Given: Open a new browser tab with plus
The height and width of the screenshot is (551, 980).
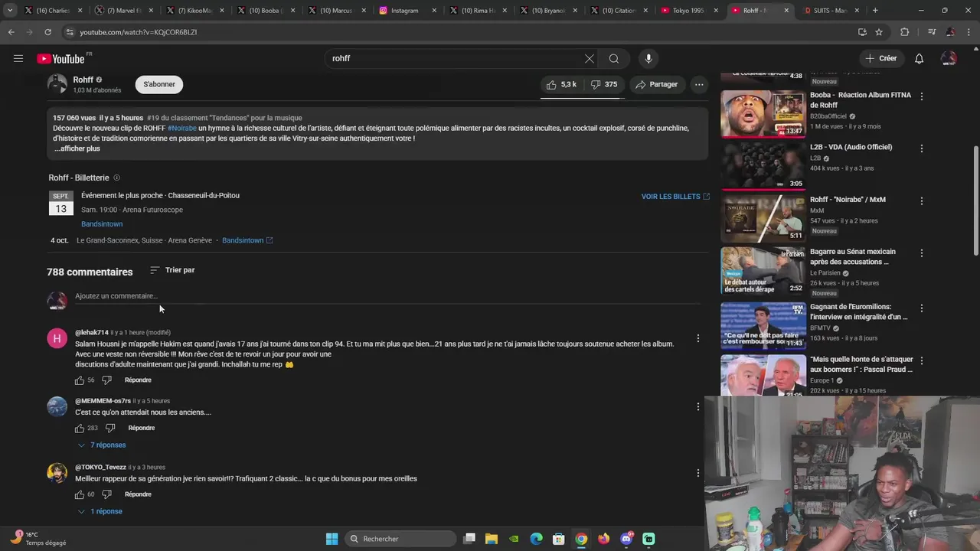Looking at the screenshot, I should [x=875, y=11].
